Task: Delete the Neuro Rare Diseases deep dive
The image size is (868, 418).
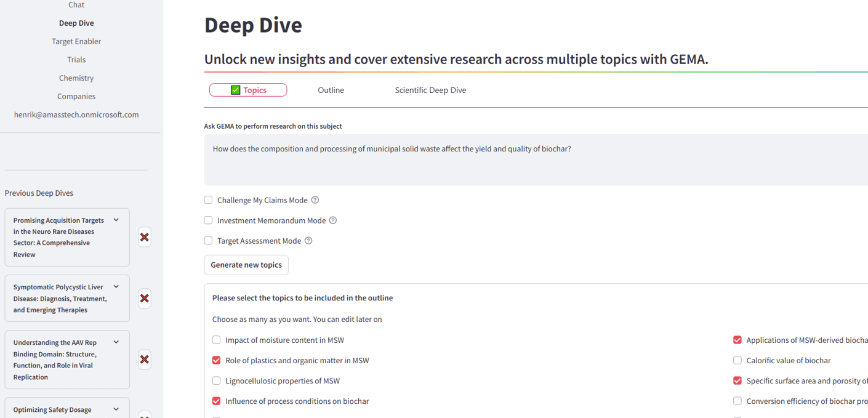Action: (145, 237)
